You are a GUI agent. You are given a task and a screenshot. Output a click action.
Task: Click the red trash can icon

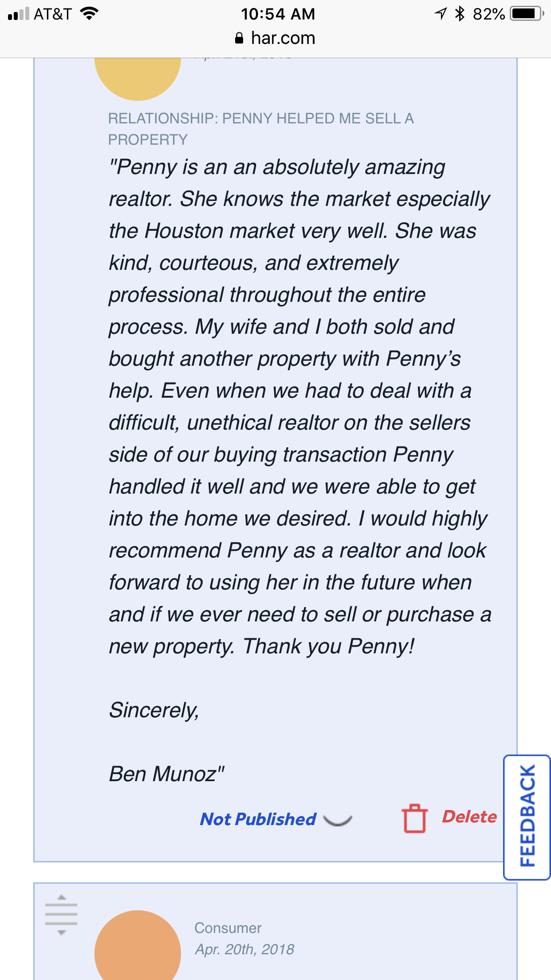tap(414, 818)
